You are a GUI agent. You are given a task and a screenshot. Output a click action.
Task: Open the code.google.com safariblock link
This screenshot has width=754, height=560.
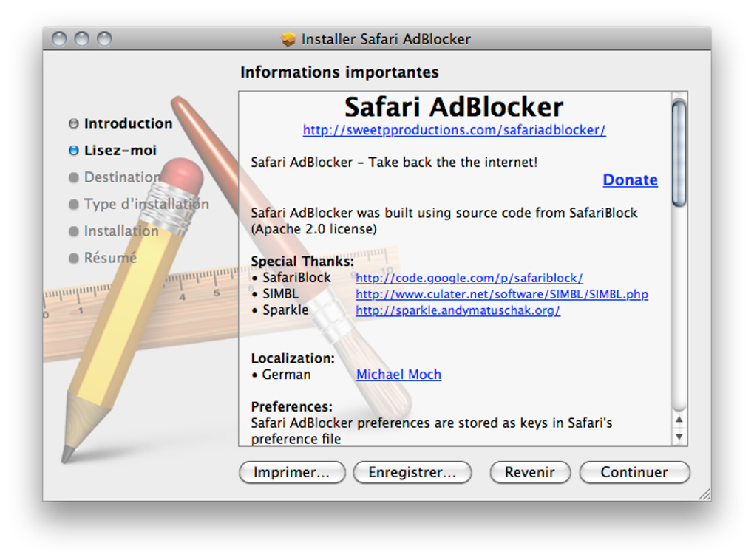tap(469, 278)
